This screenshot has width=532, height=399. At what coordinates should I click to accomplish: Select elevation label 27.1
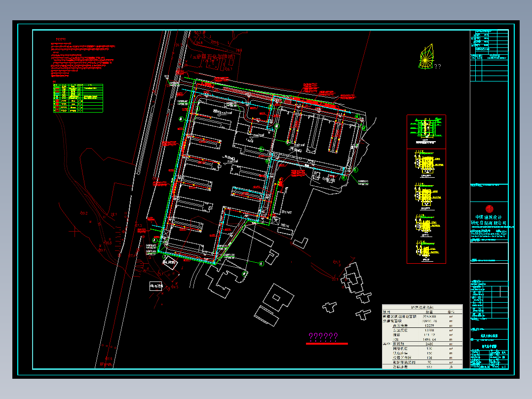click(114, 214)
